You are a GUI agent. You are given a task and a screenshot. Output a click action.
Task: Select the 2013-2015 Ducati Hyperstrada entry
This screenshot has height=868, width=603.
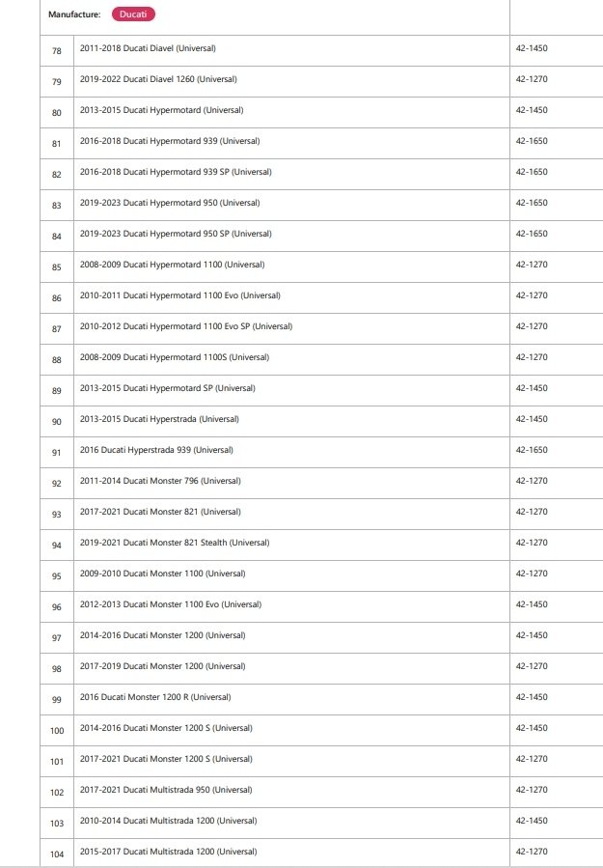(159, 419)
